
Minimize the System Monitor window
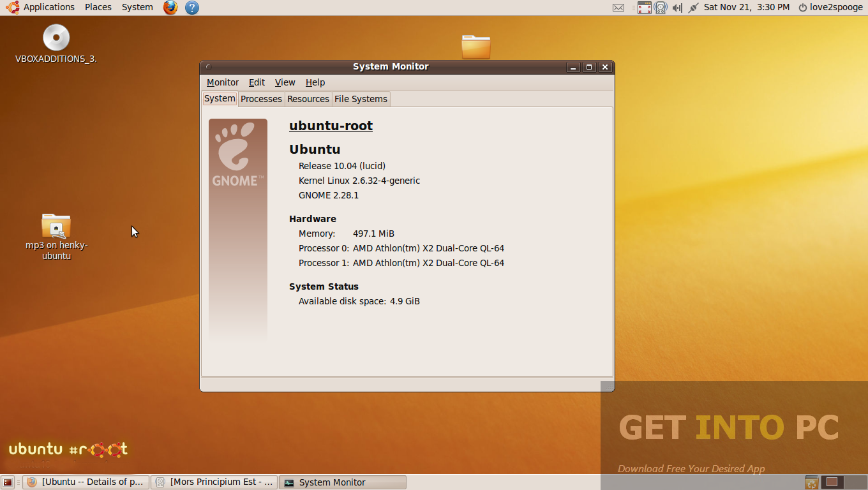573,67
